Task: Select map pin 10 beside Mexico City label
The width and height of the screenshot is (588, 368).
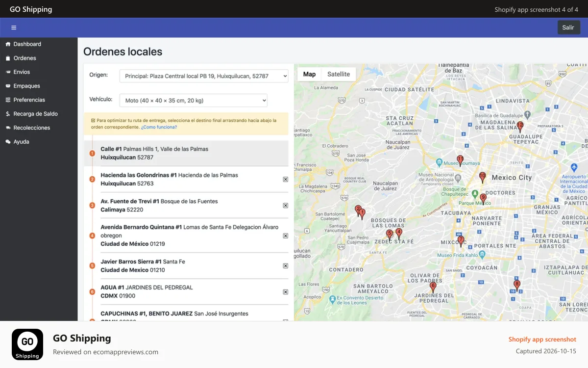Action: pos(482,177)
